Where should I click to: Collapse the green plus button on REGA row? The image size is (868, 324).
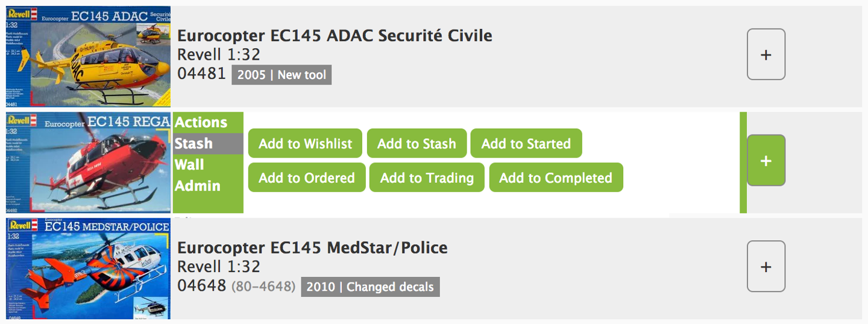click(766, 160)
